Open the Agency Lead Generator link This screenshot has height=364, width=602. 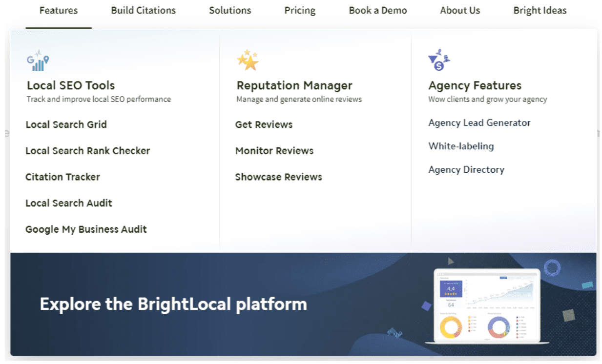click(x=479, y=123)
